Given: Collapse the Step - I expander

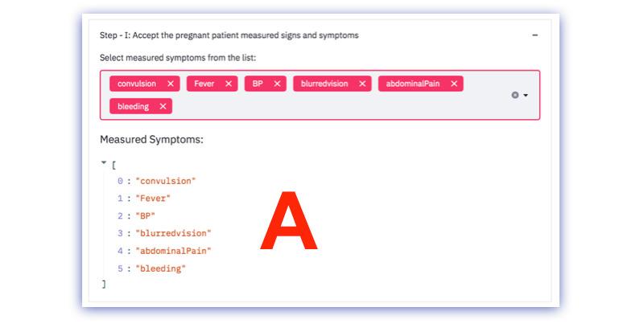Looking at the screenshot, I should [x=535, y=35].
